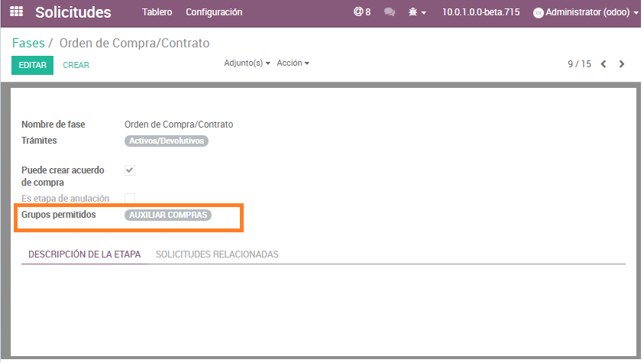644x363 pixels.
Task: Open the conversations chat bubble icon
Action: click(x=390, y=12)
